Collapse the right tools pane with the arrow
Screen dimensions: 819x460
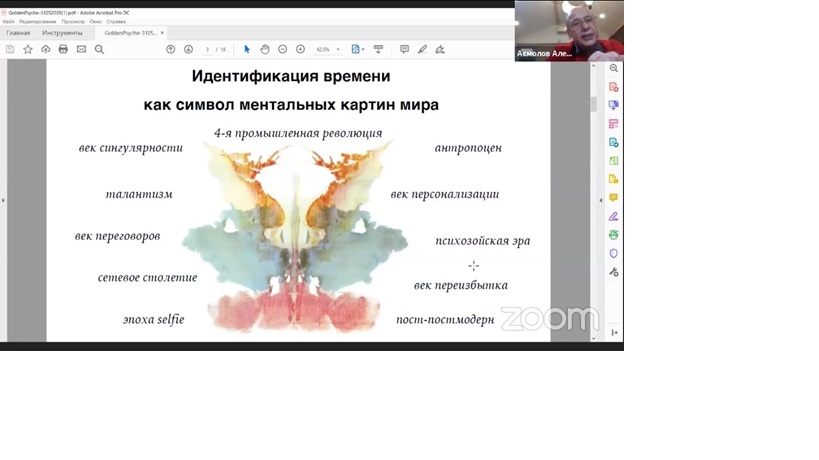pyautogui.click(x=614, y=333)
